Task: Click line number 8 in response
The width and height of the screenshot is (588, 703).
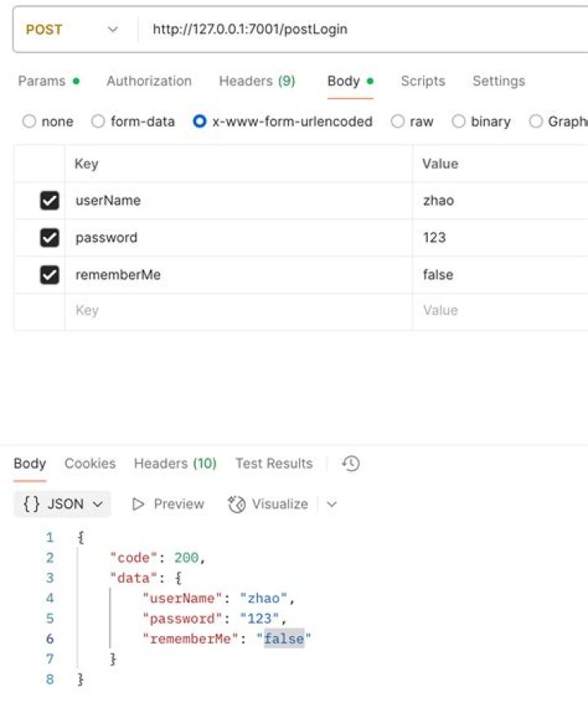Action: click(50, 679)
